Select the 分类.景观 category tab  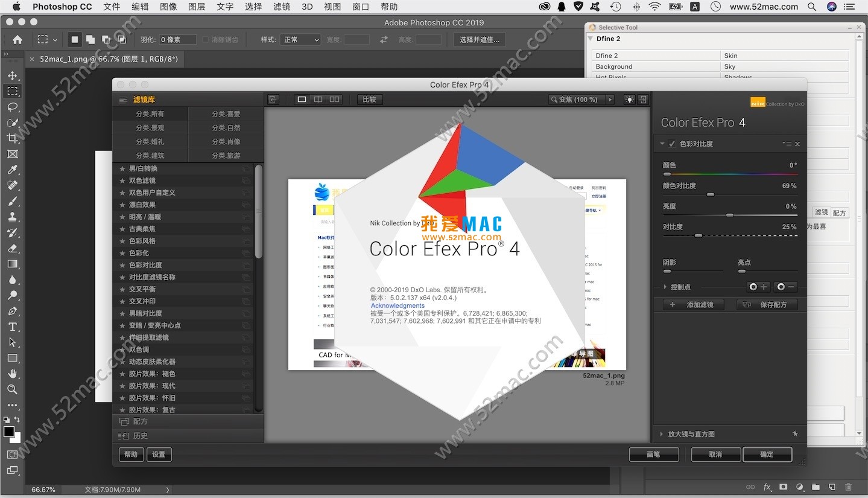point(150,128)
